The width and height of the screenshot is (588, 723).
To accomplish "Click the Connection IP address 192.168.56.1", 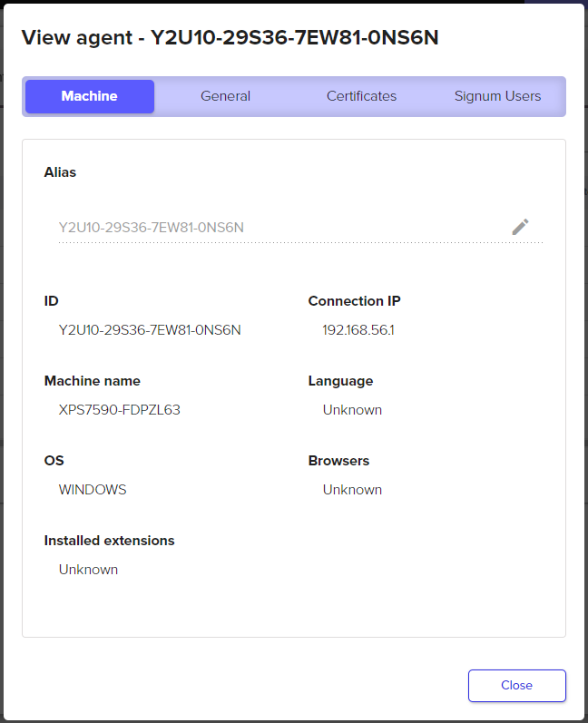I will [358, 329].
